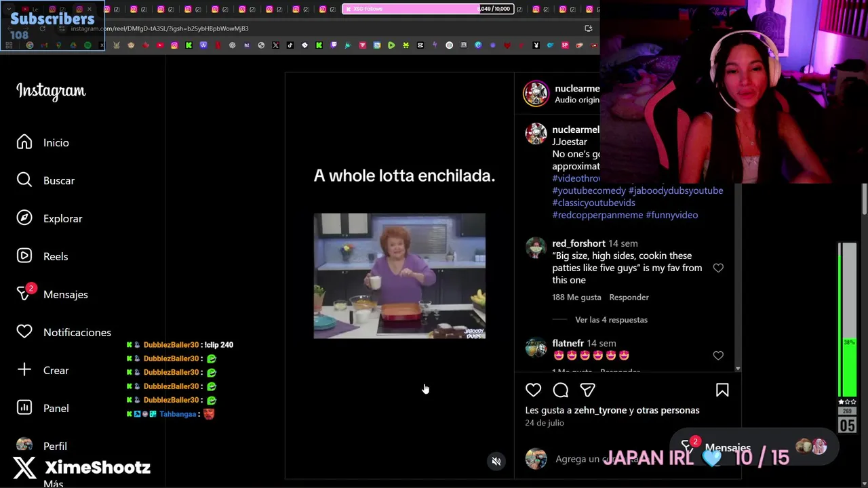The width and height of the screenshot is (868, 488).
Task: Open the Spotify bookmark icon
Action: pyautogui.click(x=87, y=45)
